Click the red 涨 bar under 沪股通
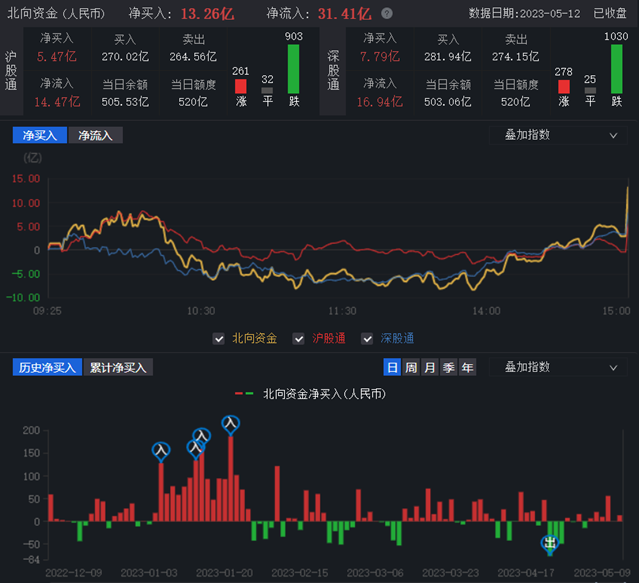 (x=240, y=88)
